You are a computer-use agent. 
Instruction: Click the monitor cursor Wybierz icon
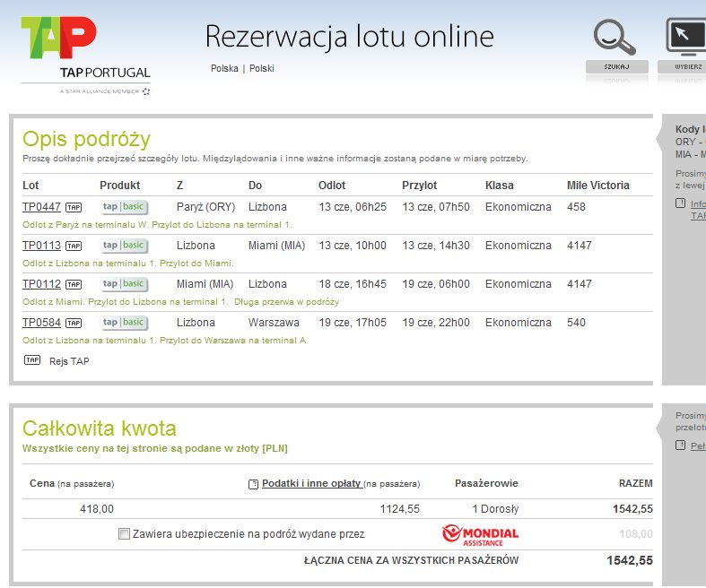coord(685,38)
